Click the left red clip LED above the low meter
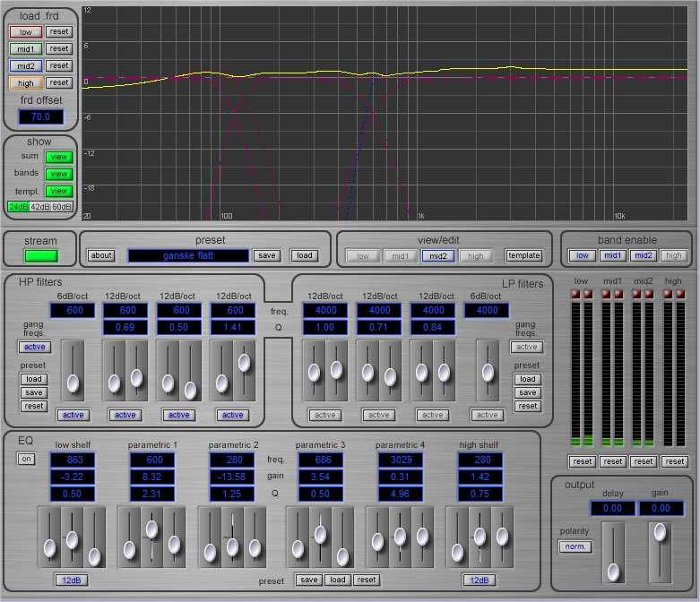Image resolution: width=700 pixels, height=602 pixels. click(576, 294)
